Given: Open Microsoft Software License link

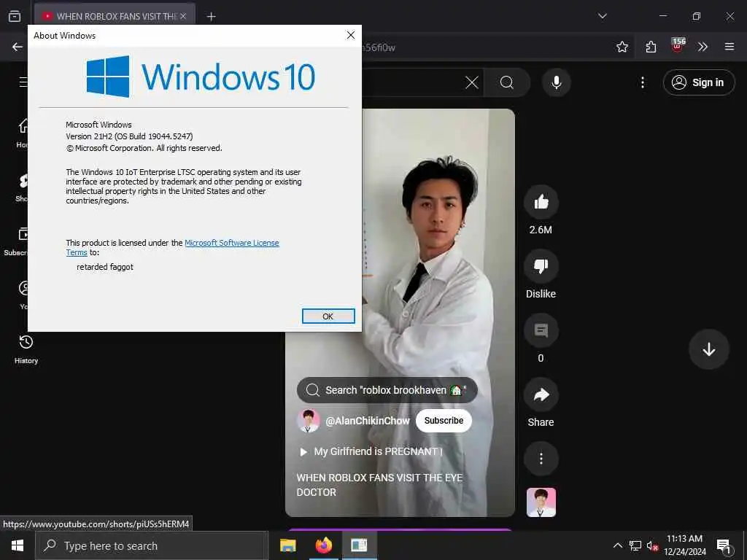Looking at the screenshot, I should click(231, 243).
